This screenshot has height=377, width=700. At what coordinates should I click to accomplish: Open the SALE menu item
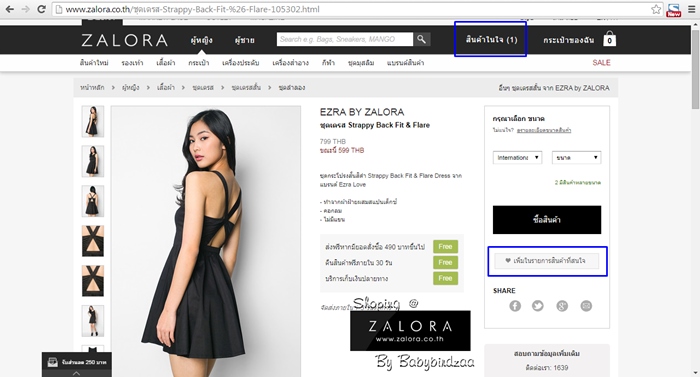(601, 63)
